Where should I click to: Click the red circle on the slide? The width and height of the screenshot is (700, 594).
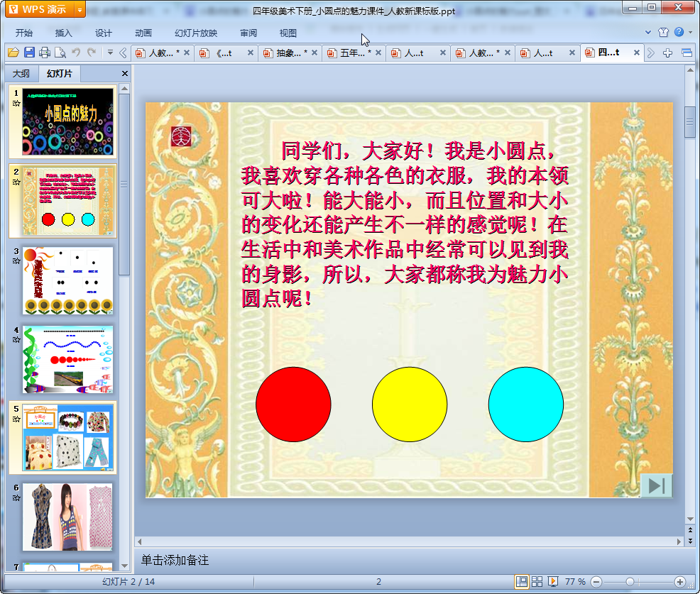click(293, 405)
